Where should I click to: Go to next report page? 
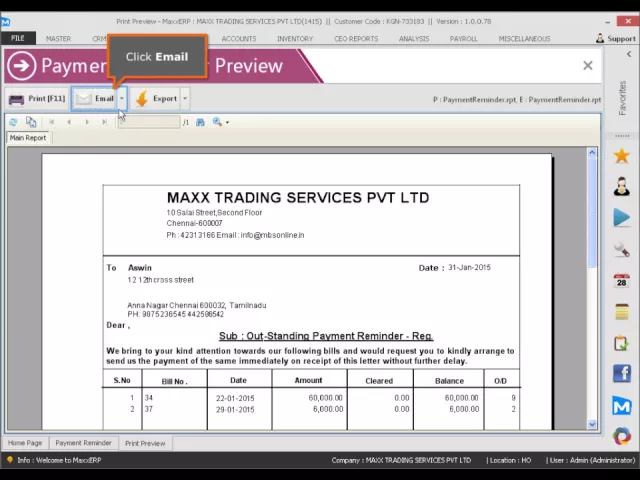(x=87, y=122)
